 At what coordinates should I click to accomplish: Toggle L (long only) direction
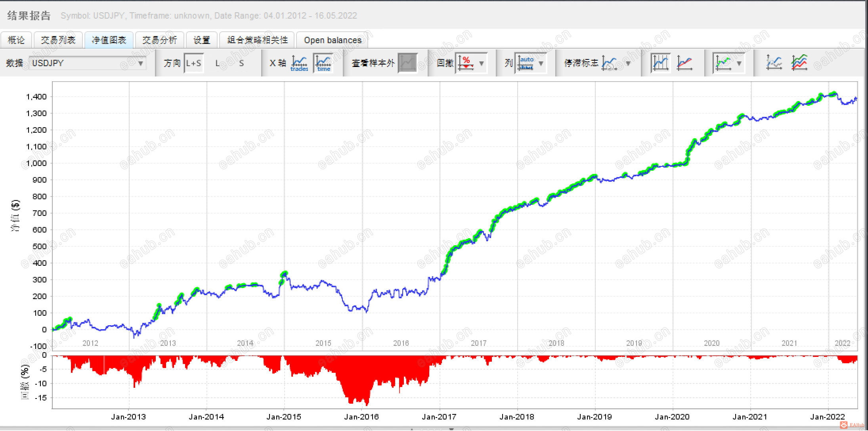[x=217, y=63]
